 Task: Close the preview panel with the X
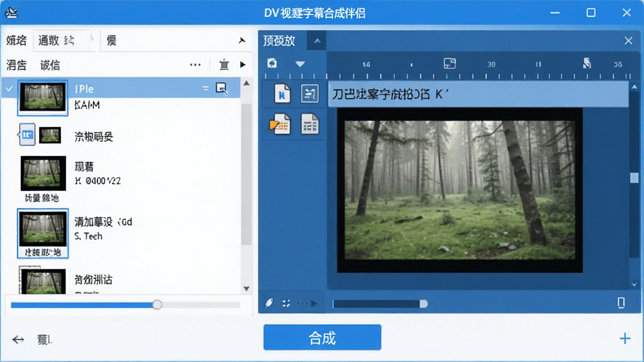[628, 41]
